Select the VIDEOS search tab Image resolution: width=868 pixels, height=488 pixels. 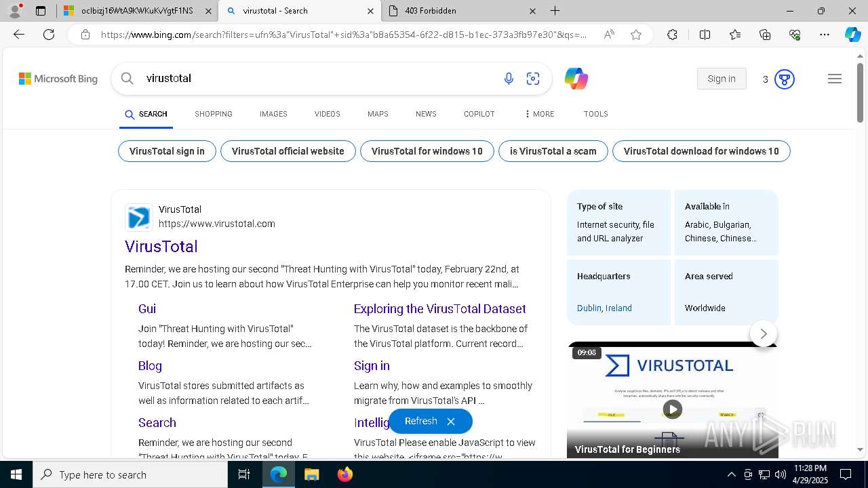(x=327, y=114)
